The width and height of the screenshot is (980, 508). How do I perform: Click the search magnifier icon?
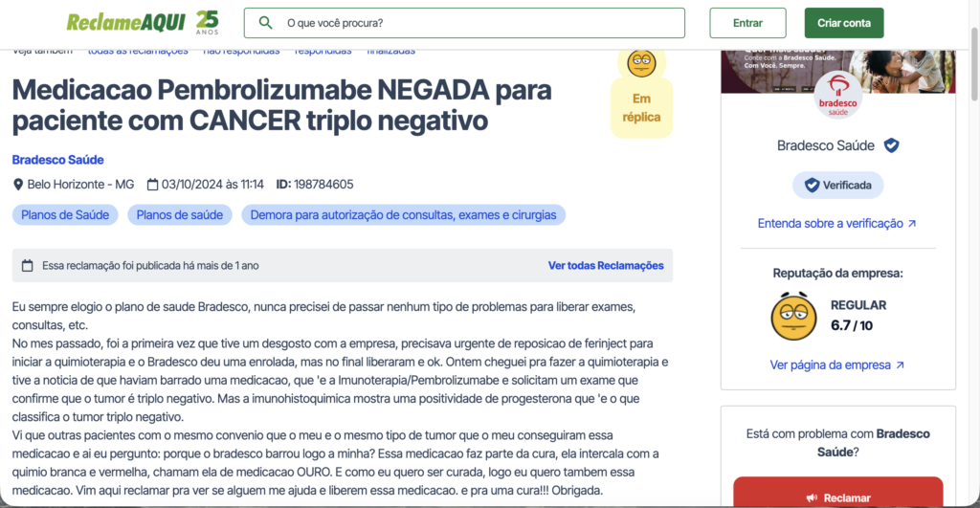click(267, 22)
